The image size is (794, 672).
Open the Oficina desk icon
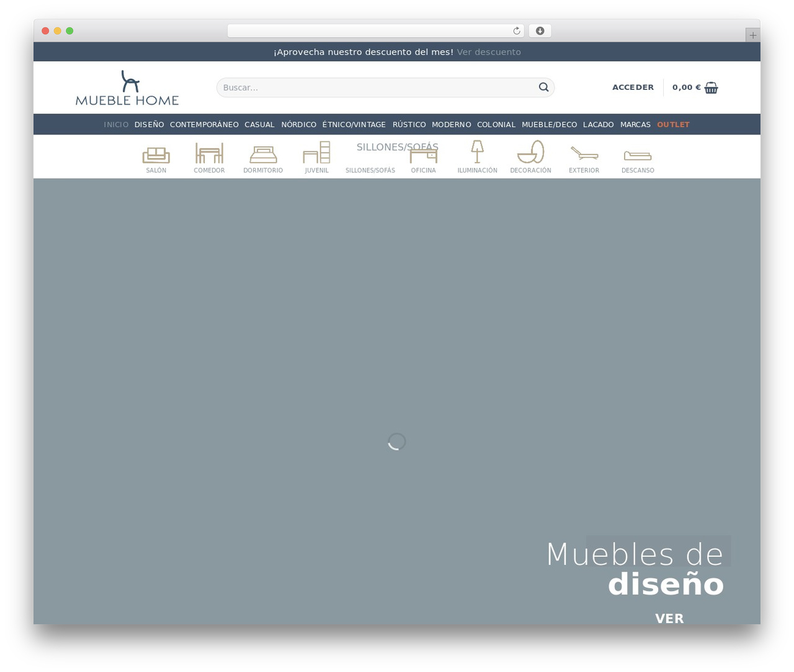click(x=424, y=156)
